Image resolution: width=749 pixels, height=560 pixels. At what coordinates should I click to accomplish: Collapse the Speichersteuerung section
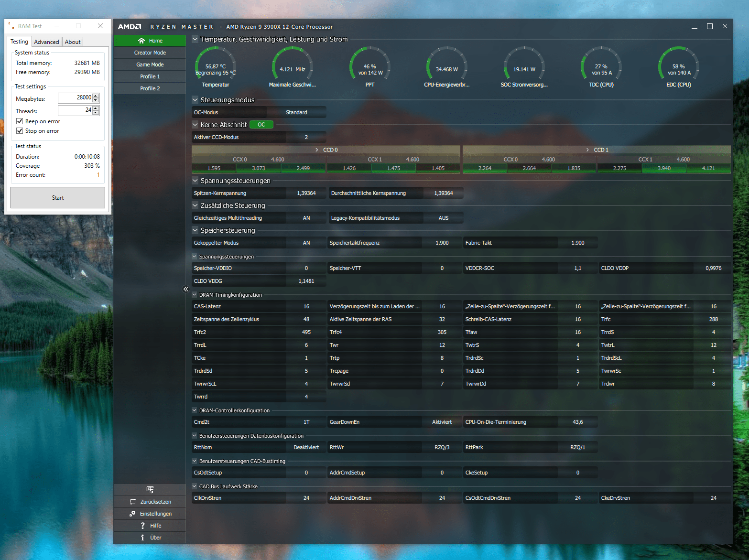pos(195,230)
